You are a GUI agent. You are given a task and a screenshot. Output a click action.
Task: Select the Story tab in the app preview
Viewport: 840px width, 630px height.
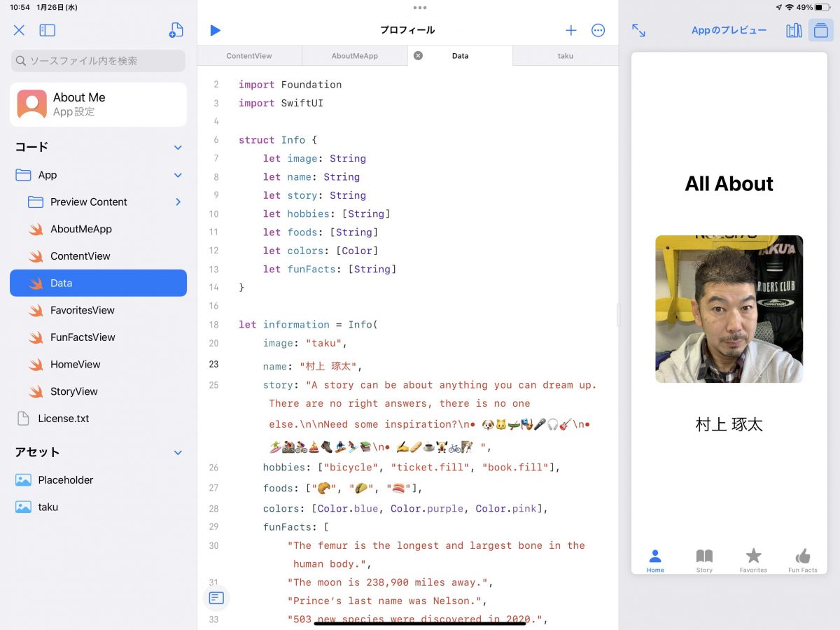pyautogui.click(x=704, y=561)
